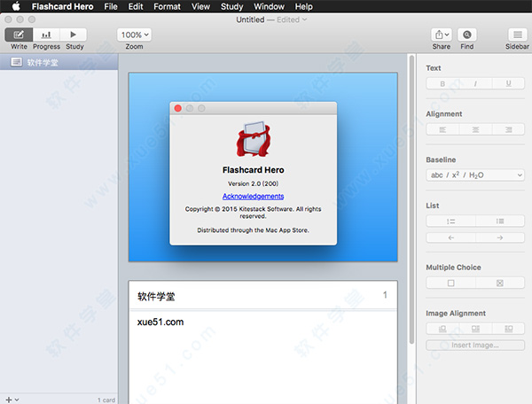532x404 pixels.
Task: Open the Zoom 100% dropdown
Action: click(x=135, y=35)
